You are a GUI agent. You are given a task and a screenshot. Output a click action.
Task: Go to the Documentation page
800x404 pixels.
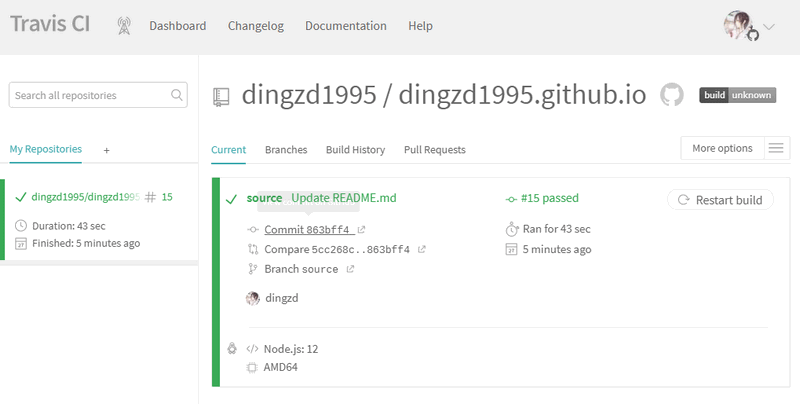pos(346,26)
